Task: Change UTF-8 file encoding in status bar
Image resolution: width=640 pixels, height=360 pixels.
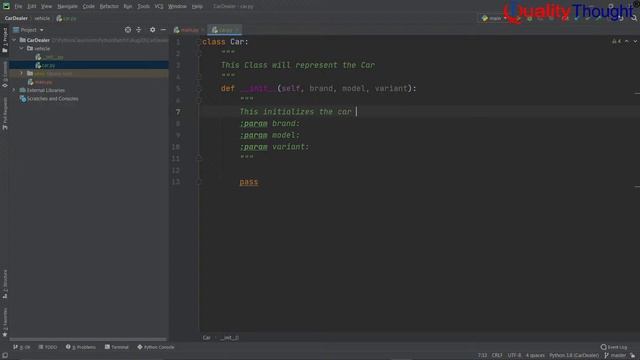Action: pyautogui.click(x=514, y=356)
